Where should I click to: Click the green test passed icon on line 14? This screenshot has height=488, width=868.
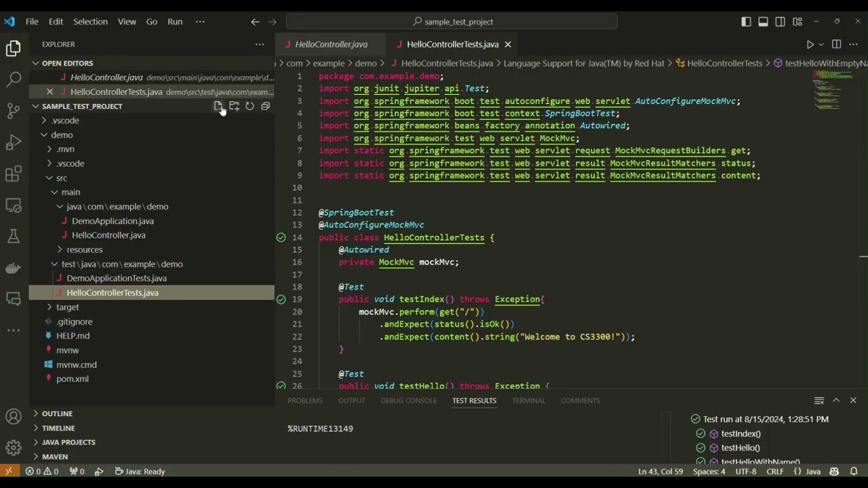click(x=281, y=237)
